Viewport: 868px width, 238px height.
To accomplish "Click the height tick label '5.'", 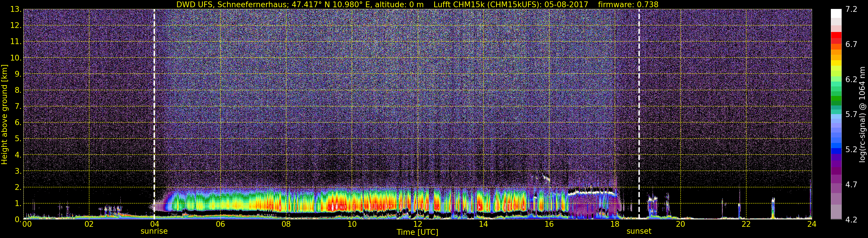I will point(18,139).
